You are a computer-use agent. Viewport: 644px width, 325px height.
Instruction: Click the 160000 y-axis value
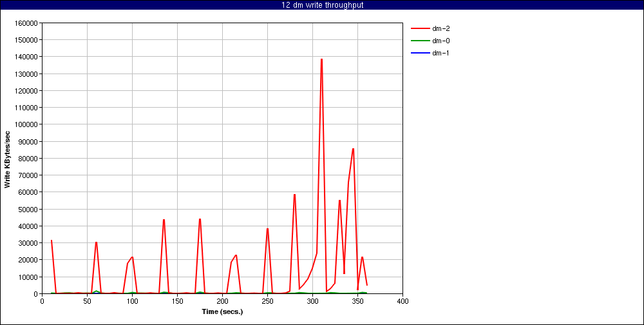tap(26, 23)
